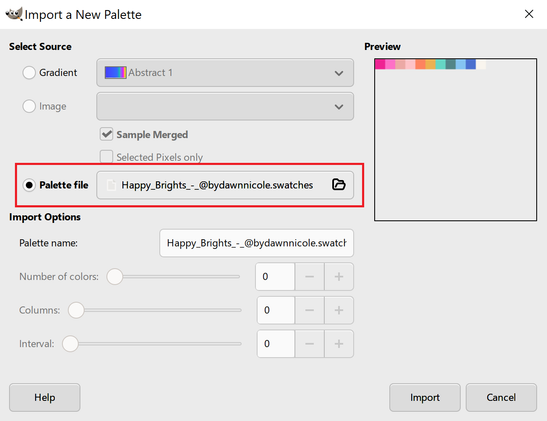The image size is (547, 421).
Task: Click the Number of colors value field
Action: (275, 277)
